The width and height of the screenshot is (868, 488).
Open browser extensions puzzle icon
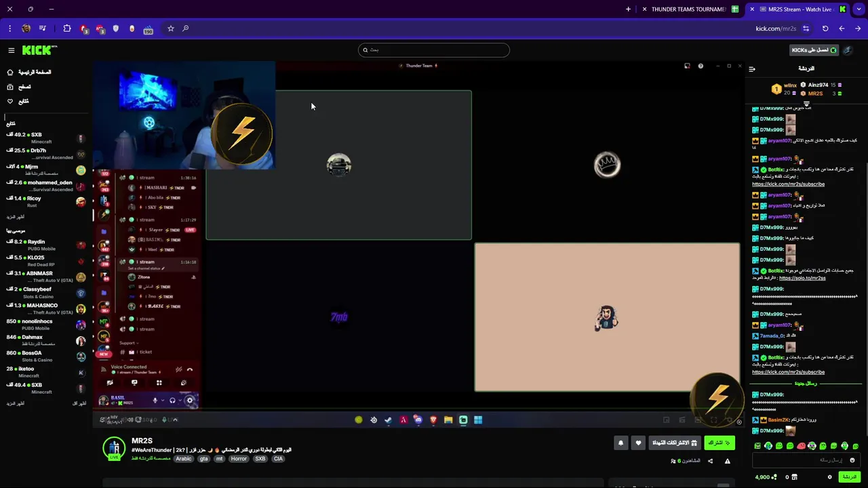pyautogui.click(x=67, y=28)
